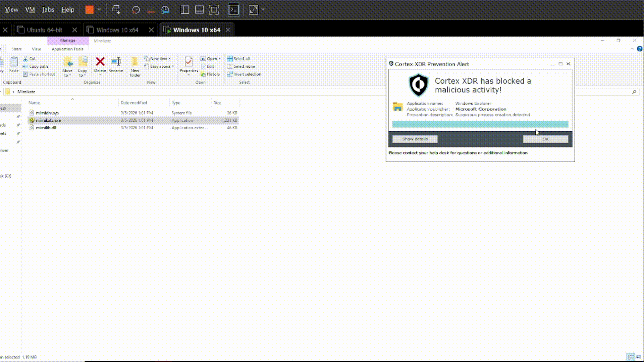This screenshot has width=644, height=362.
Task: Select the mimilib.dll file
Action: pos(133,128)
